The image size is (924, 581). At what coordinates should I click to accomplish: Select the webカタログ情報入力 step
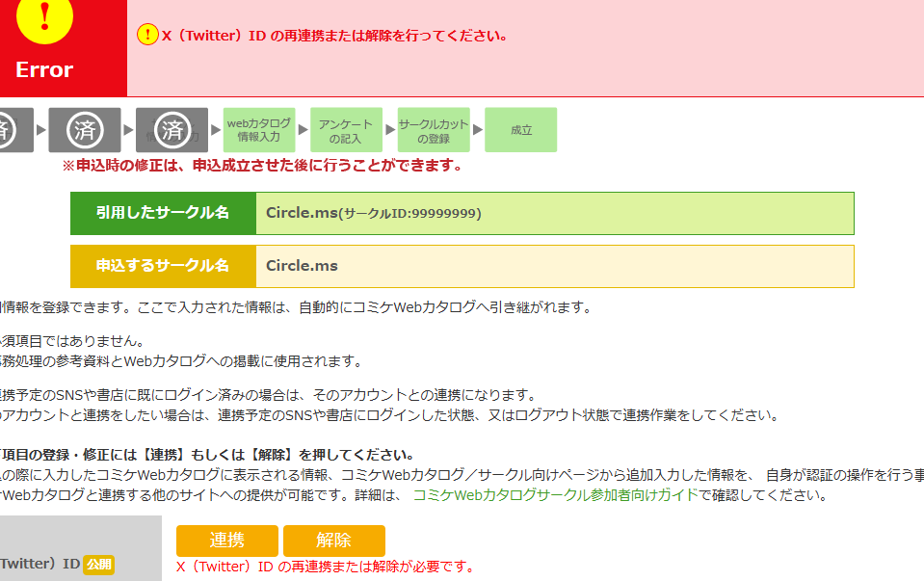[258, 130]
